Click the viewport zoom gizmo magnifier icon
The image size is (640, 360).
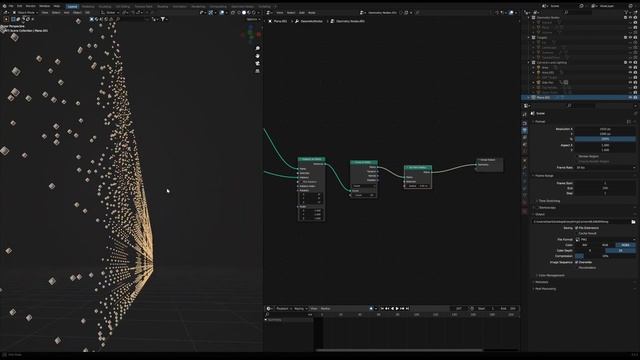[258, 48]
